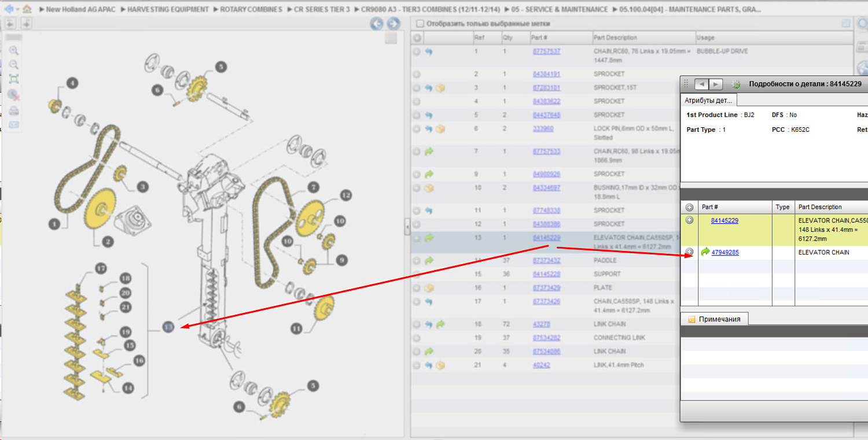
Task: Open part number 87373432 link
Action: pos(546,261)
